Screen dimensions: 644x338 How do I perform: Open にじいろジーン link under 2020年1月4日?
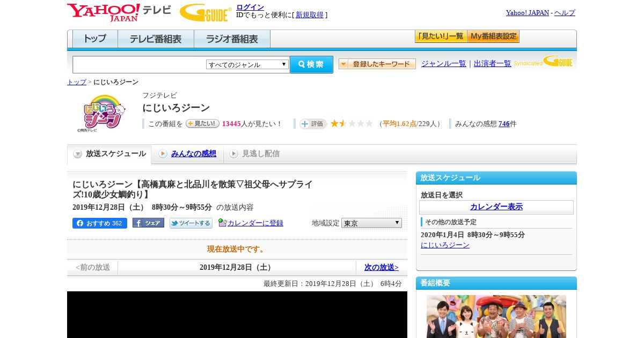(445, 245)
